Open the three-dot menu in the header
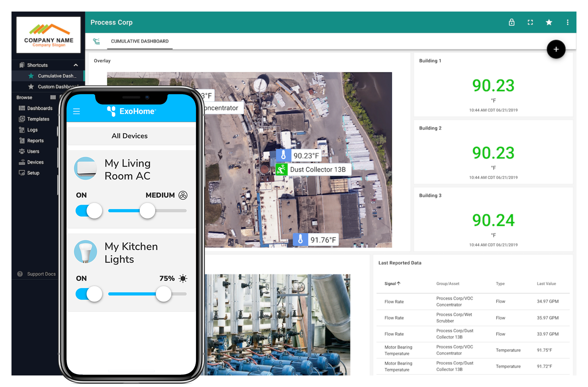The height and width of the screenshot is (387, 588). [568, 22]
